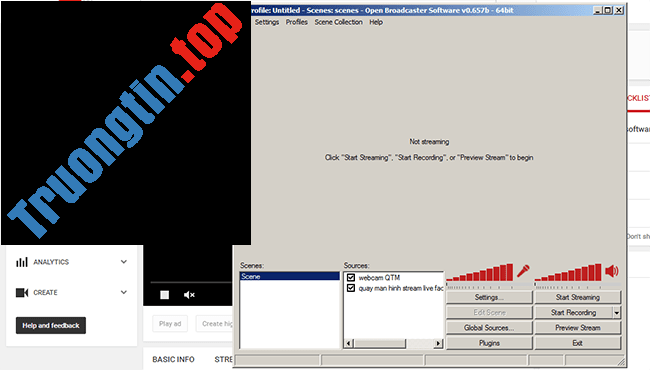Click the sources horizontal scrollbar thumb
The width and height of the screenshot is (650, 370).
pyautogui.click(x=379, y=343)
